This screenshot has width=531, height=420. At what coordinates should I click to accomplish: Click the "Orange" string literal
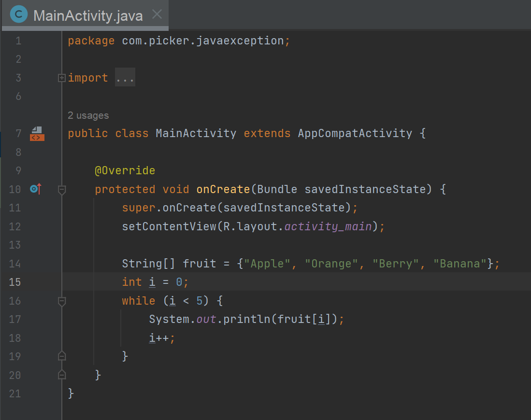click(x=331, y=263)
